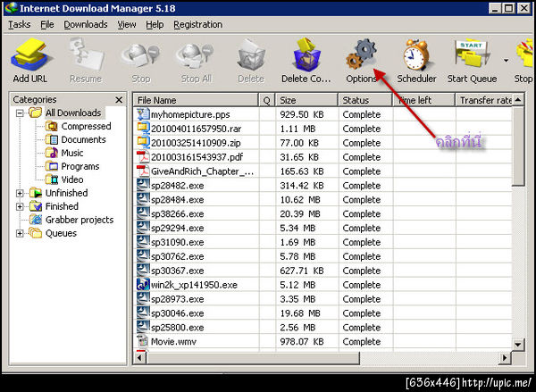Click the horizontal scrollbar right arrow

point(505,358)
